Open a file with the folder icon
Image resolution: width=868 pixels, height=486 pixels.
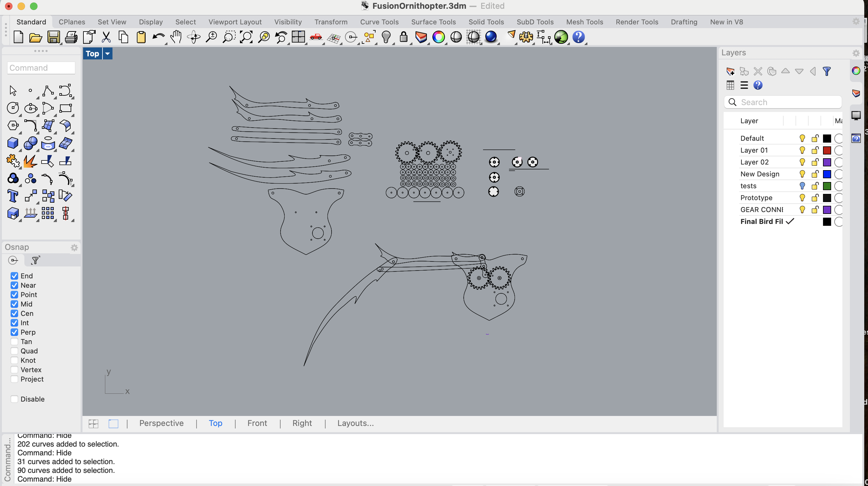36,37
